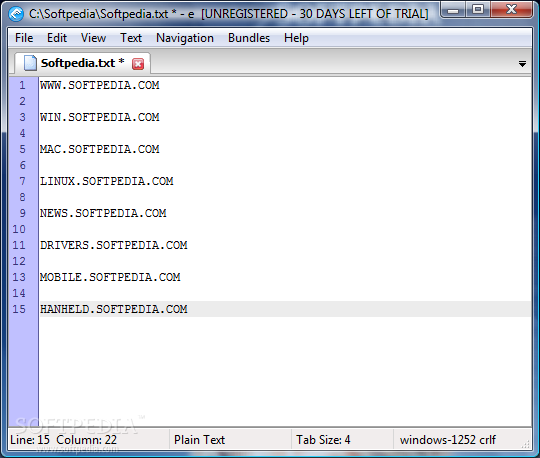Click line number 8 in the gutter
The image size is (540, 458).
(x=22, y=197)
